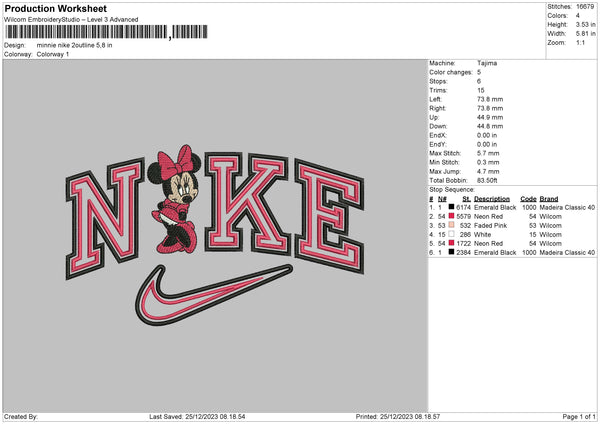Select the White description in row 4

(483, 235)
